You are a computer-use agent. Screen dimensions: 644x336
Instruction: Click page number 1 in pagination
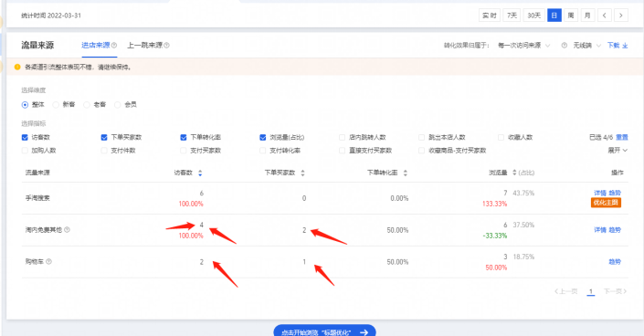tap(591, 291)
